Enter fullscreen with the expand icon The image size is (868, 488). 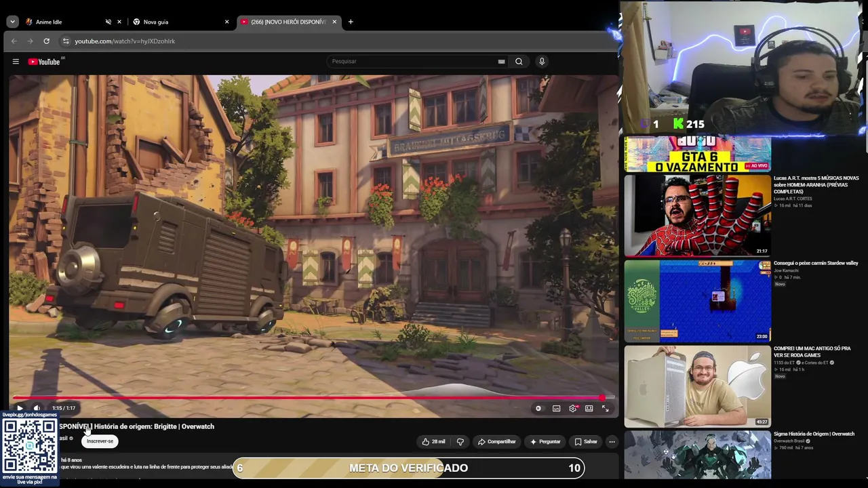pyautogui.click(x=606, y=409)
